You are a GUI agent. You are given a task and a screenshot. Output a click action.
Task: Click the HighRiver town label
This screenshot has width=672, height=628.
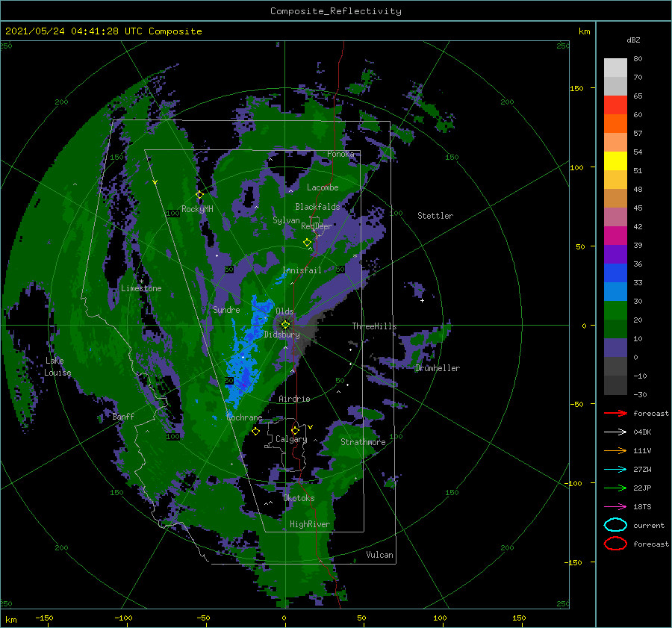(x=310, y=525)
